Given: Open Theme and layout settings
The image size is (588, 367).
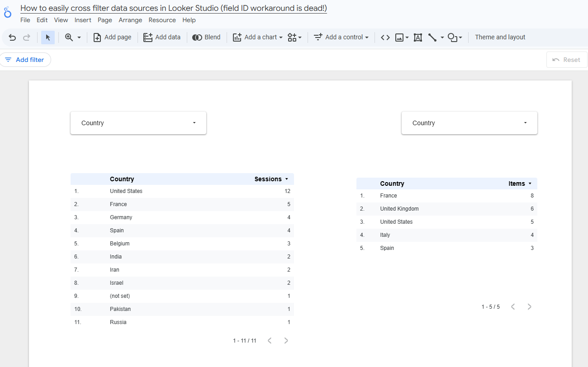Looking at the screenshot, I should coord(500,37).
